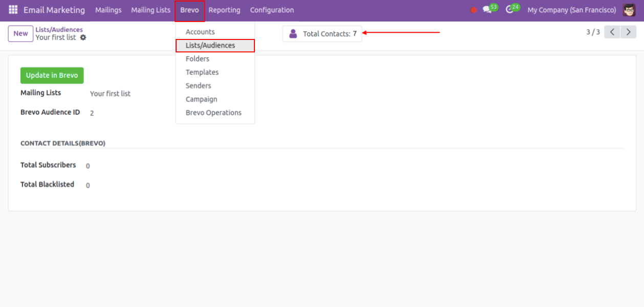
Task: Choose Lists/Audiences in the dropdown
Action: pos(210,46)
